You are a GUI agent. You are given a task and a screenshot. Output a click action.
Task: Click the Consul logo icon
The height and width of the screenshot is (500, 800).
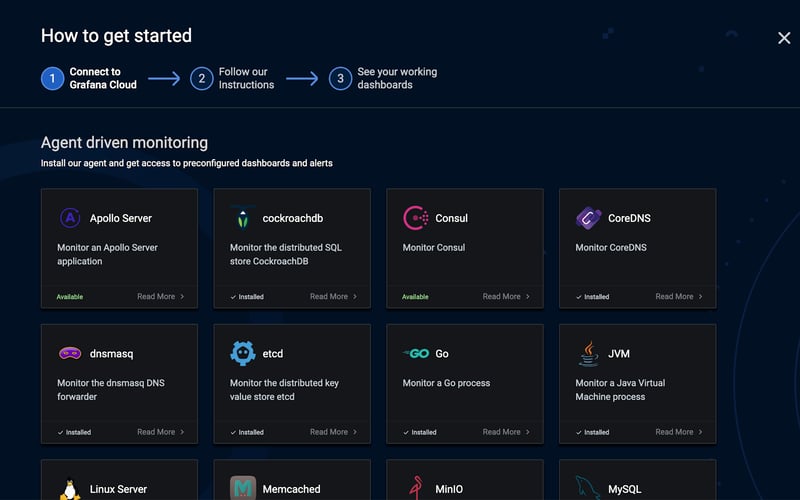416,218
